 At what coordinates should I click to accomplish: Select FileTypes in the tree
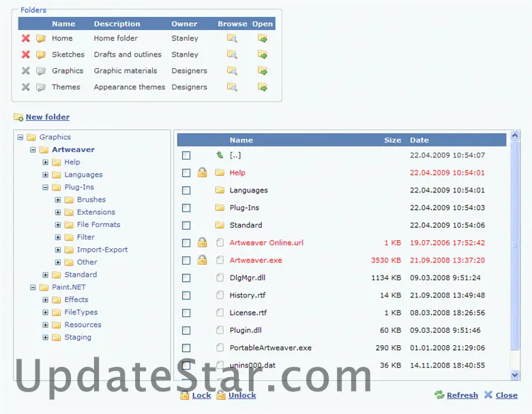point(81,312)
